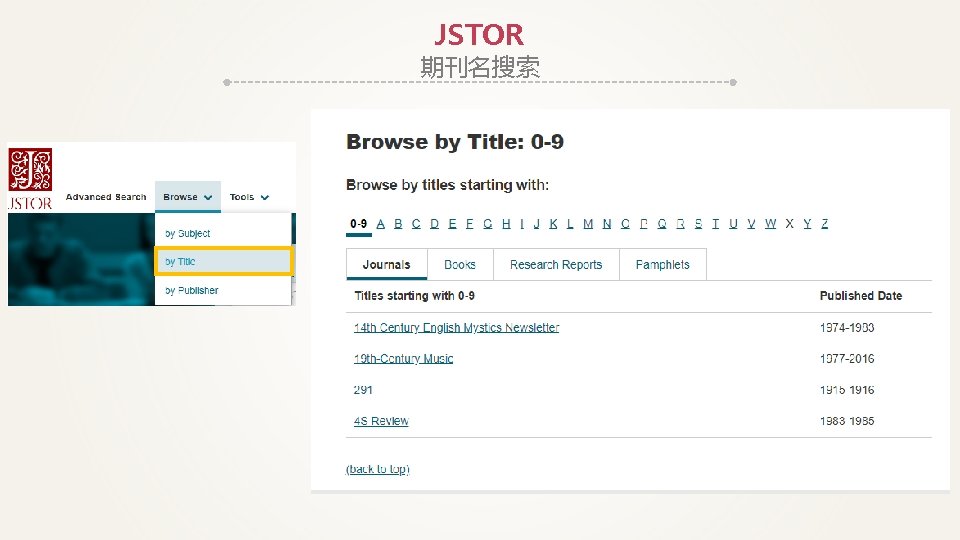Browse titles starting with I
960x540 pixels.
point(522,223)
